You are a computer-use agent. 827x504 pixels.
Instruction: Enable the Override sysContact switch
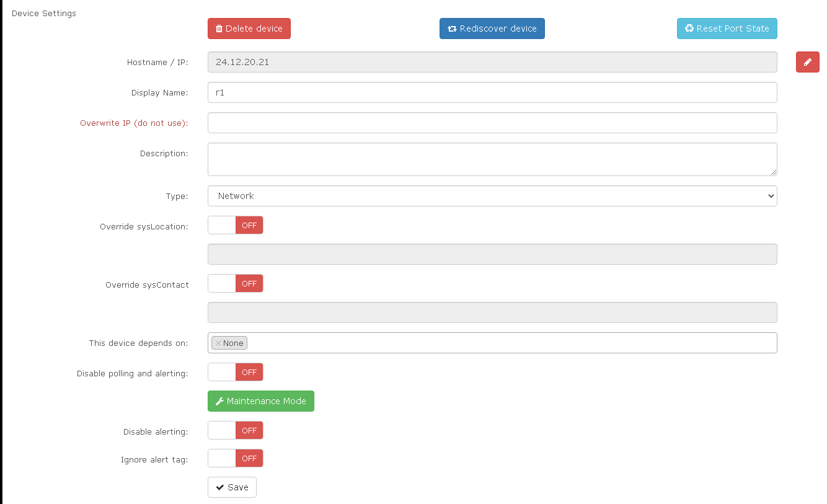pos(236,284)
